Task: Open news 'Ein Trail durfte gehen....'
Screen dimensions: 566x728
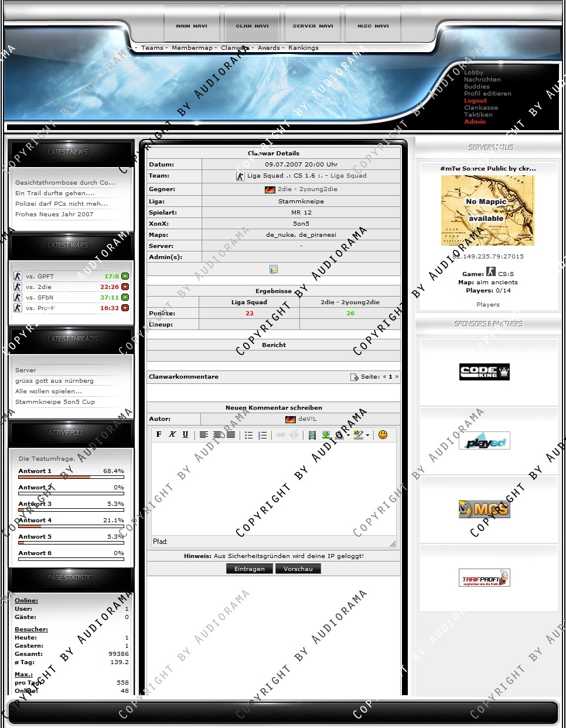Action: [55, 193]
